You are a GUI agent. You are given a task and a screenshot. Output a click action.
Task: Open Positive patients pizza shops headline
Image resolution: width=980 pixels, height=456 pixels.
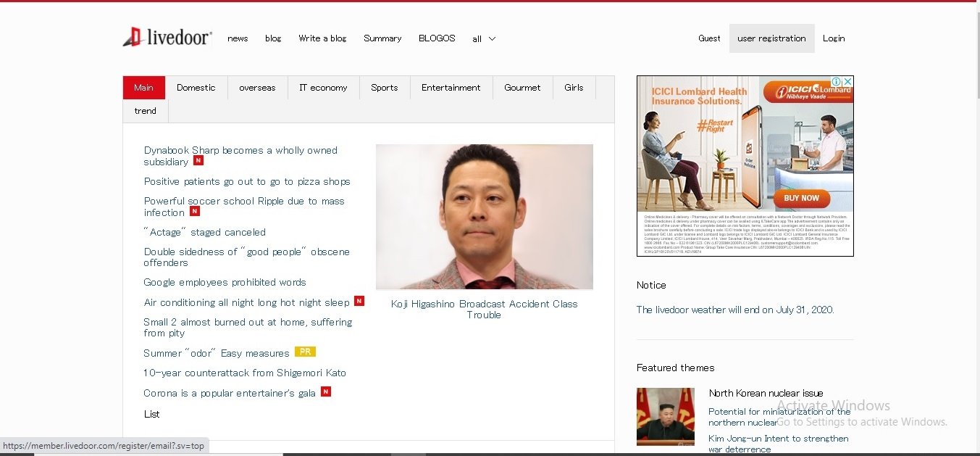coord(247,181)
